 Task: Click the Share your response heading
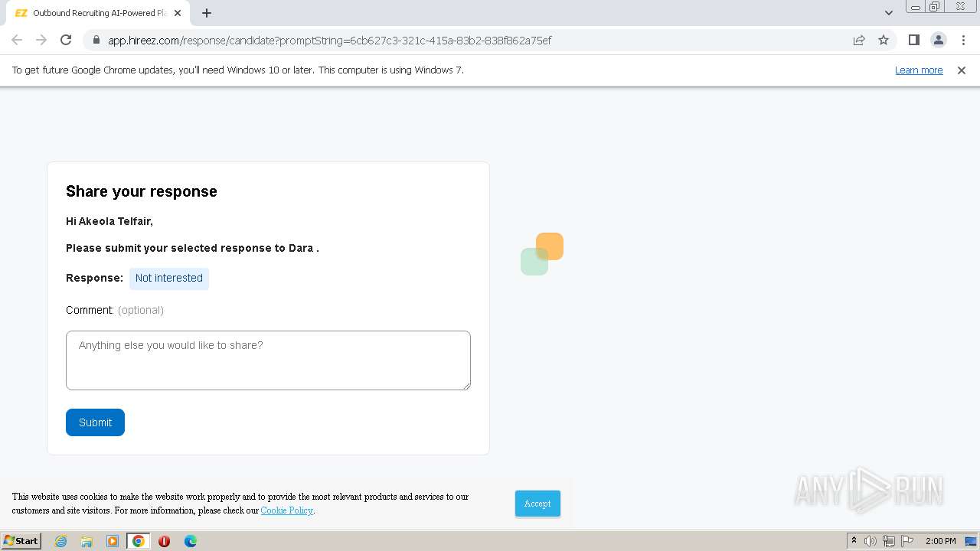[142, 191]
